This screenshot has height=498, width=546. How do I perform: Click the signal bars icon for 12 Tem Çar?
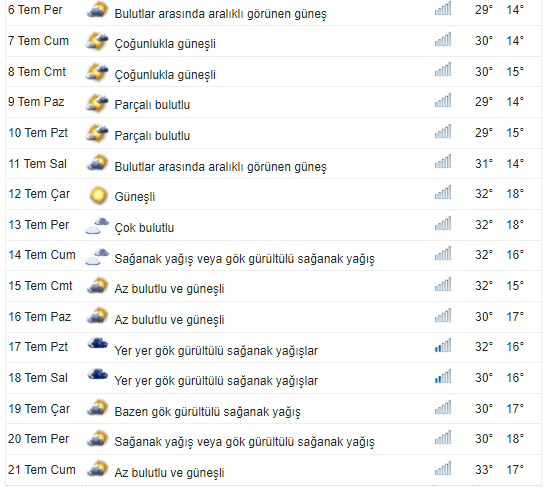click(x=443, y=192)
